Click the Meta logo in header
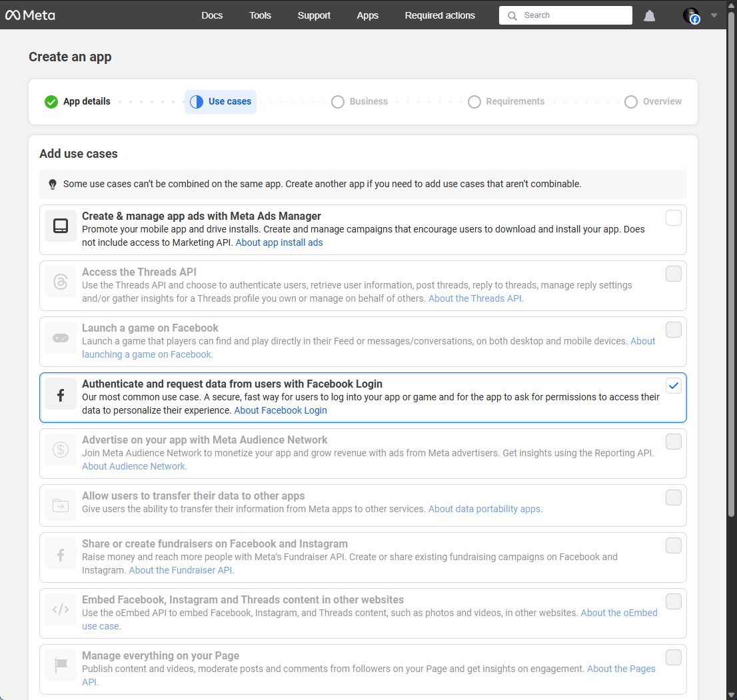 pyautogui.click(x=30, y=15)
